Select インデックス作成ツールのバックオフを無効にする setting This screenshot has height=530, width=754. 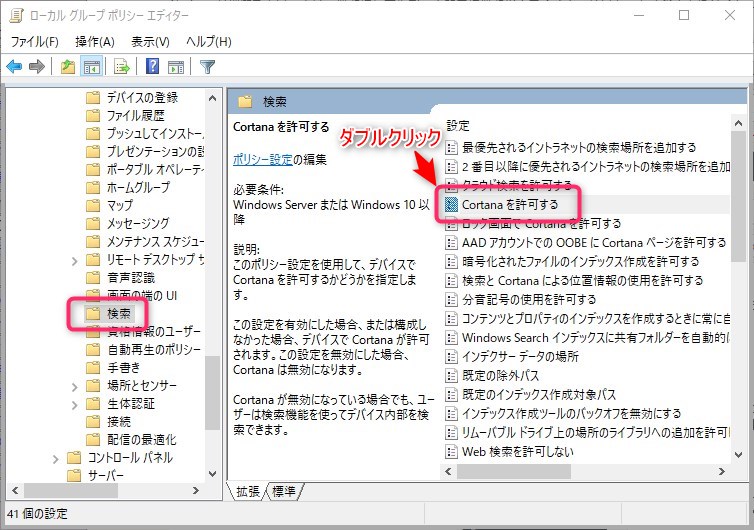click(571, 413)
